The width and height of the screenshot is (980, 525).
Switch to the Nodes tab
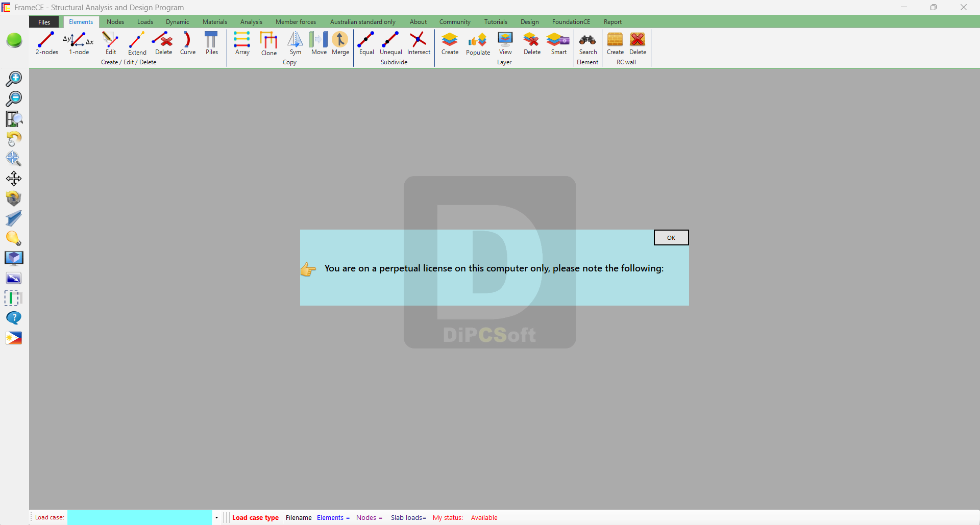click(115, 22)
